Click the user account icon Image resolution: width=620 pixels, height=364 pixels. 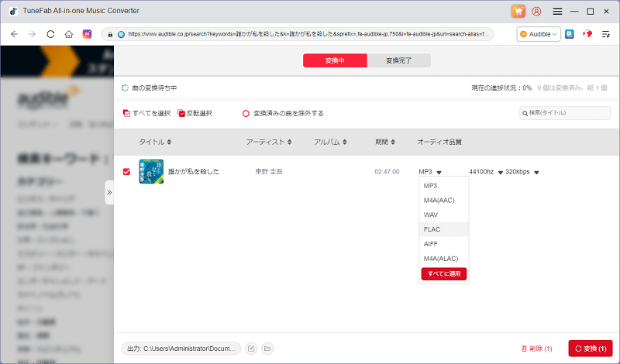click(x=538, y=12)
